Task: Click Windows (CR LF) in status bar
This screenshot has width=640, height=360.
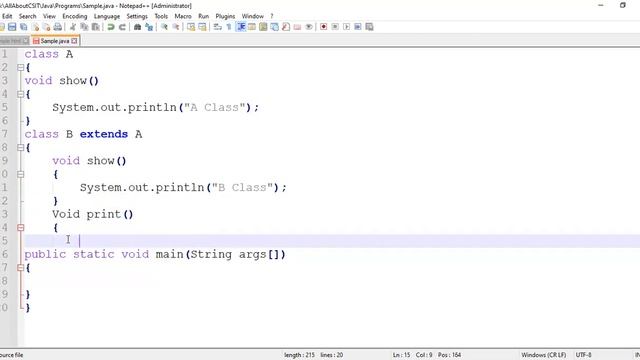Action: (x=544, y=355)
